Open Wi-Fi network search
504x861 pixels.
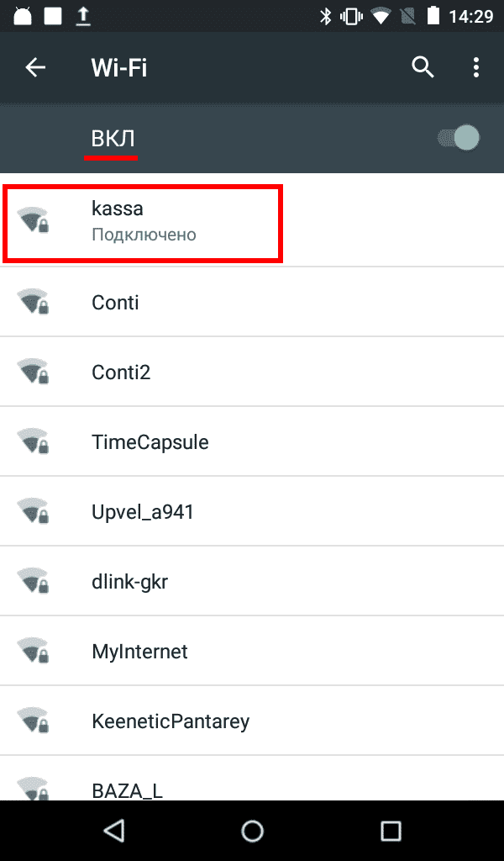[423, 67]
